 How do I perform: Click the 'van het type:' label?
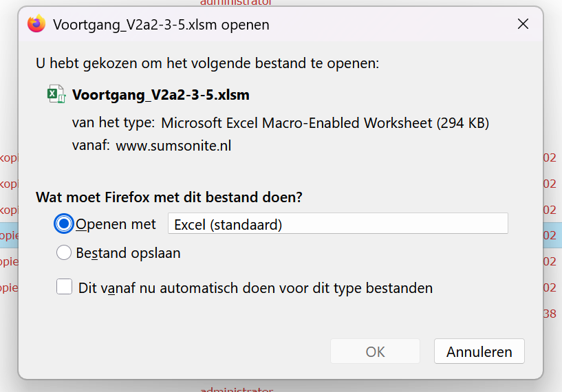point(113,123)
